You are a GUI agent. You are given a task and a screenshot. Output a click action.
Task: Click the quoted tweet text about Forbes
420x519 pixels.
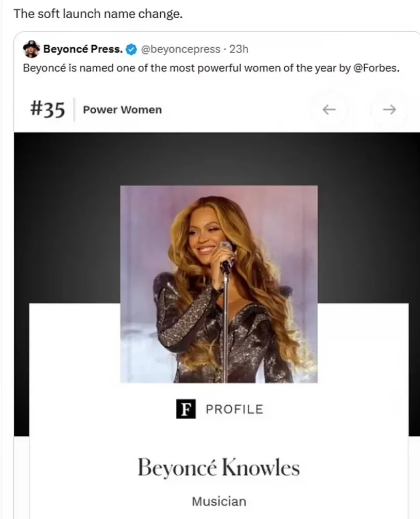(x=211, y=68)
